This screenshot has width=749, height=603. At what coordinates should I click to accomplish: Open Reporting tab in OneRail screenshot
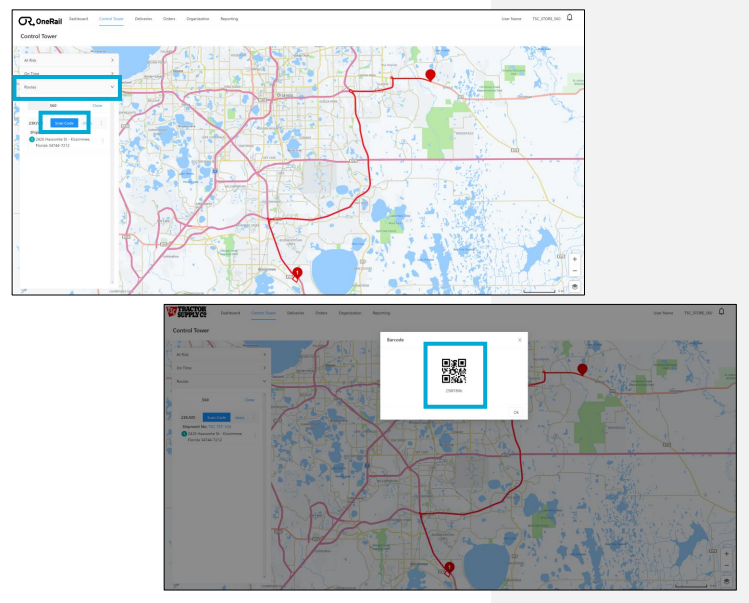(229, 19)
